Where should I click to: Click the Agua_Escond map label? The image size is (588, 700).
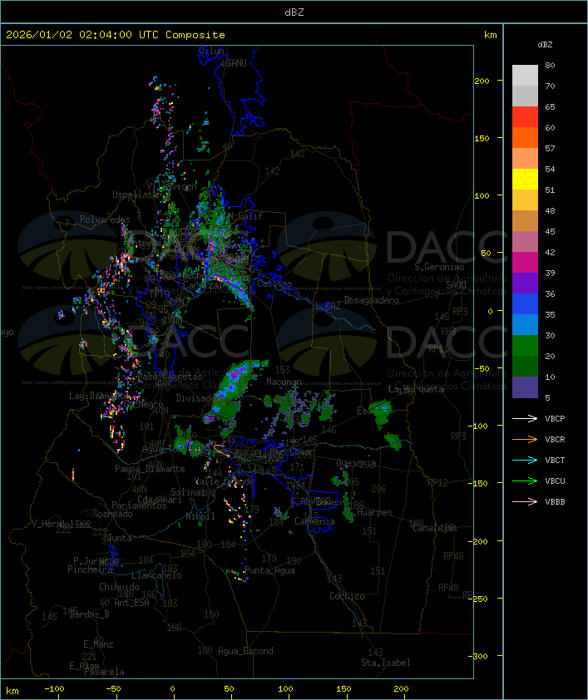pos(245,651)
